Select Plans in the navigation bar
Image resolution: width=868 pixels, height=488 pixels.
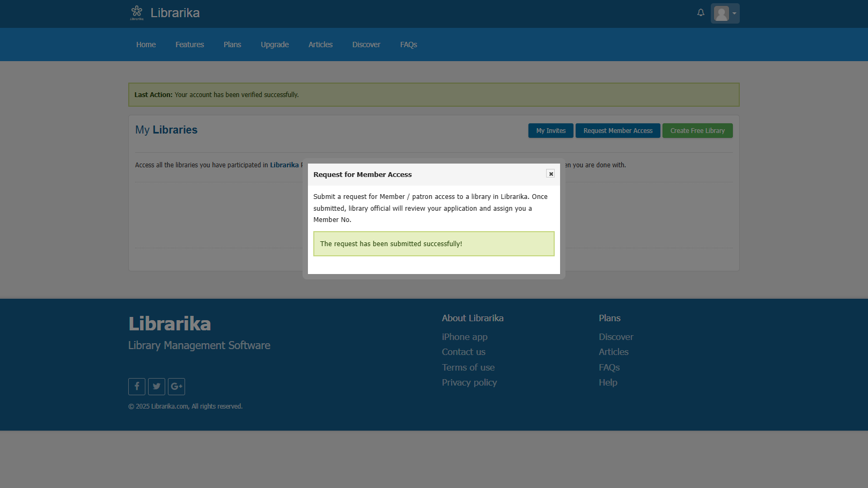click(x=232, y=45)
